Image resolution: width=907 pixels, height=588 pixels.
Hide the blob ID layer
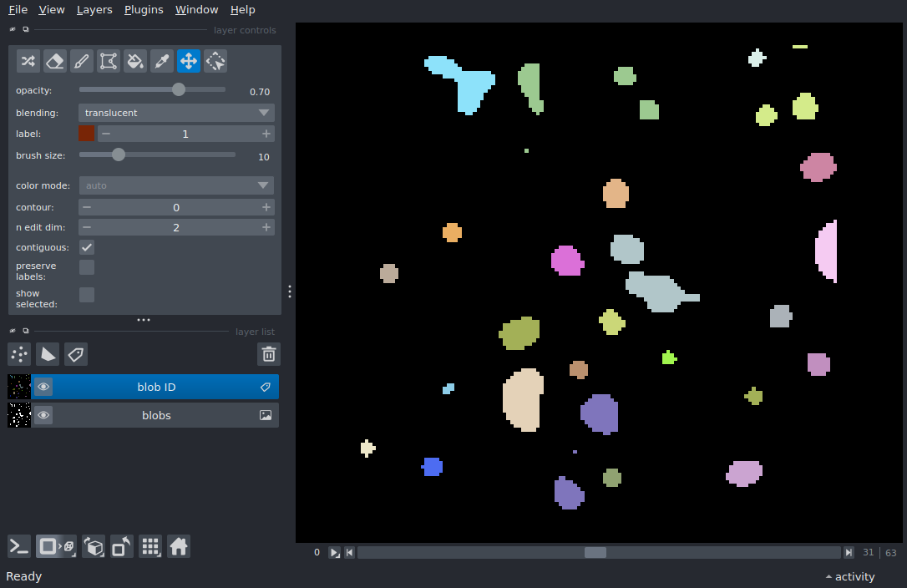(x=43, y=387)
